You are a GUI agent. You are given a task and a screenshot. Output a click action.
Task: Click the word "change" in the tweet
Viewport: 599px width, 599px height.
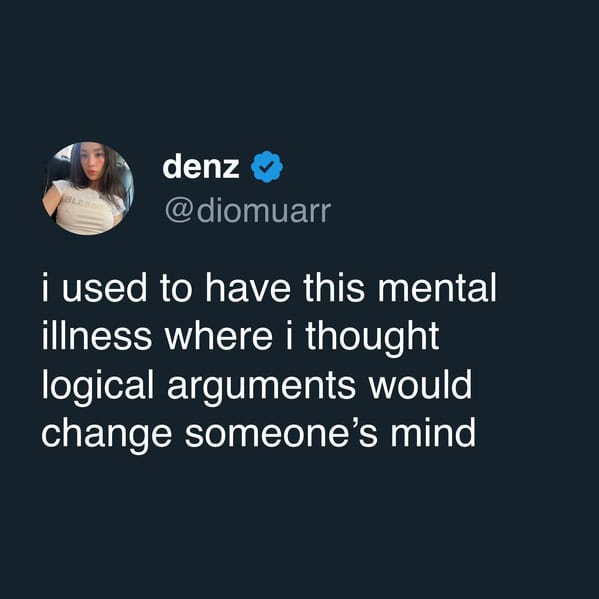coord(107,434)
